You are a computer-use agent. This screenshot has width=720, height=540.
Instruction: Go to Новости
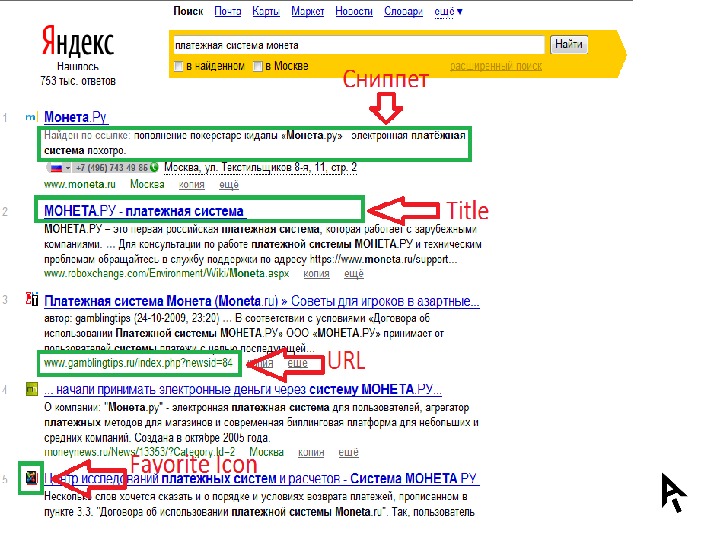(x=354, y=11)
